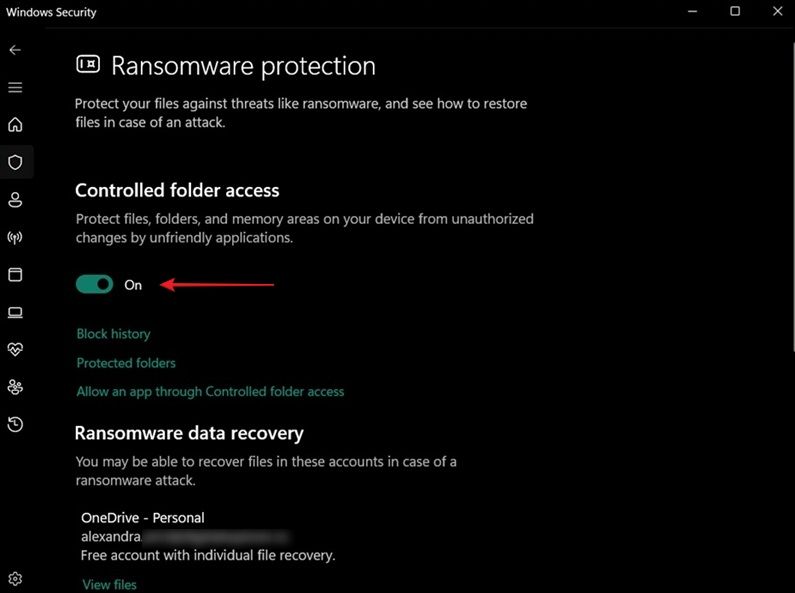Image resolution: width=795 pixels, height=593 pixels.
Task: Open App & browser control icon
Action: pos(15,275)
